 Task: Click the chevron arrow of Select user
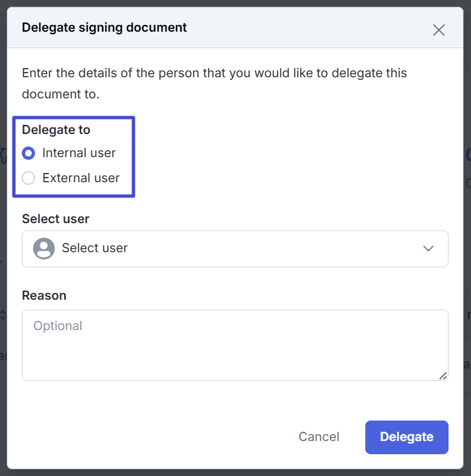pos(428,248)
